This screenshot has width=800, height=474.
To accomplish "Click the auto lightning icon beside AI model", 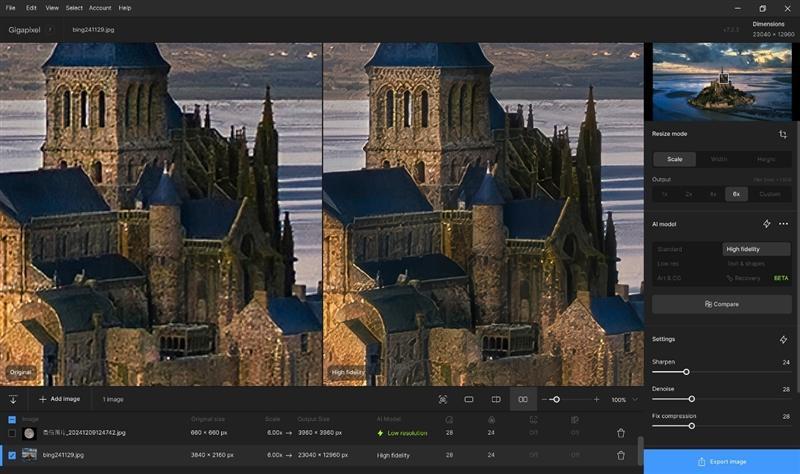I will (x=766, y=224).
